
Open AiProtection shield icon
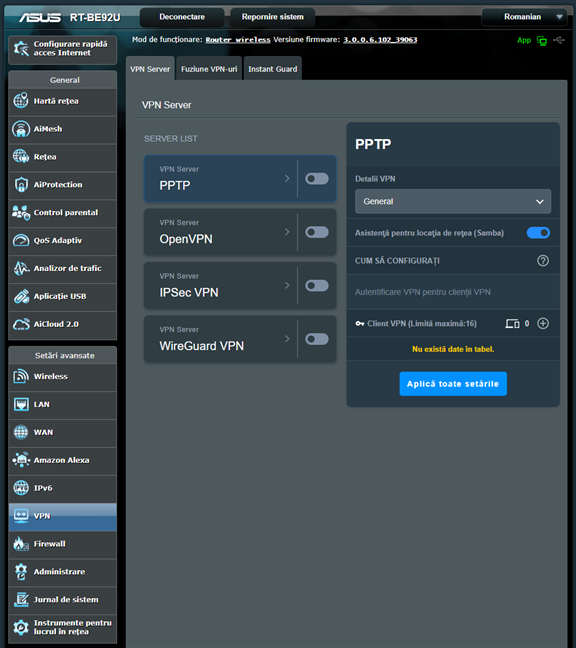[x=21, y=185]
